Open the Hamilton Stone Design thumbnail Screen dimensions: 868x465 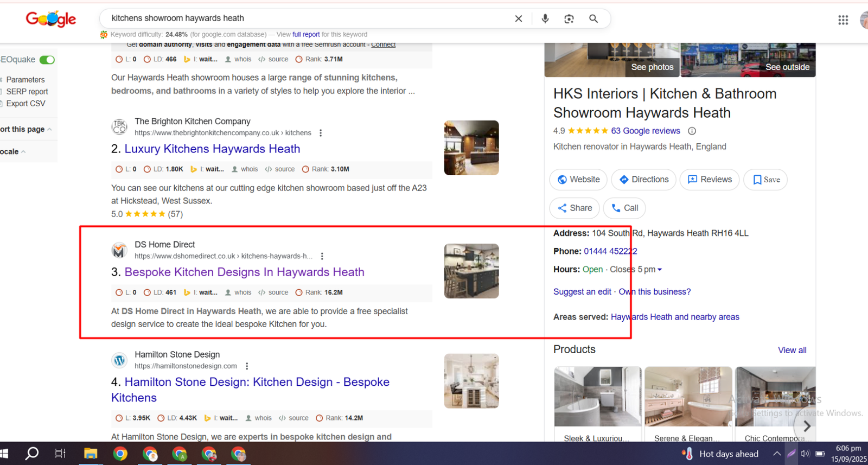[x=471, y=381]
